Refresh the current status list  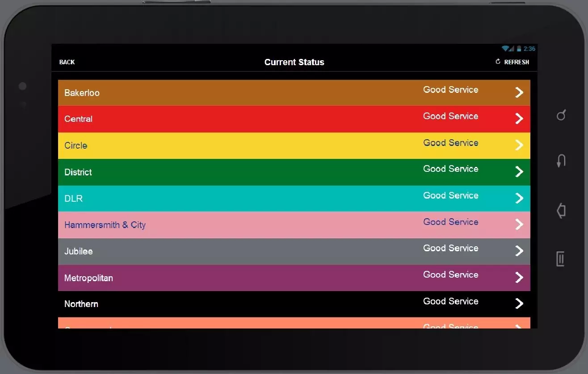click(x=512, y=62)
